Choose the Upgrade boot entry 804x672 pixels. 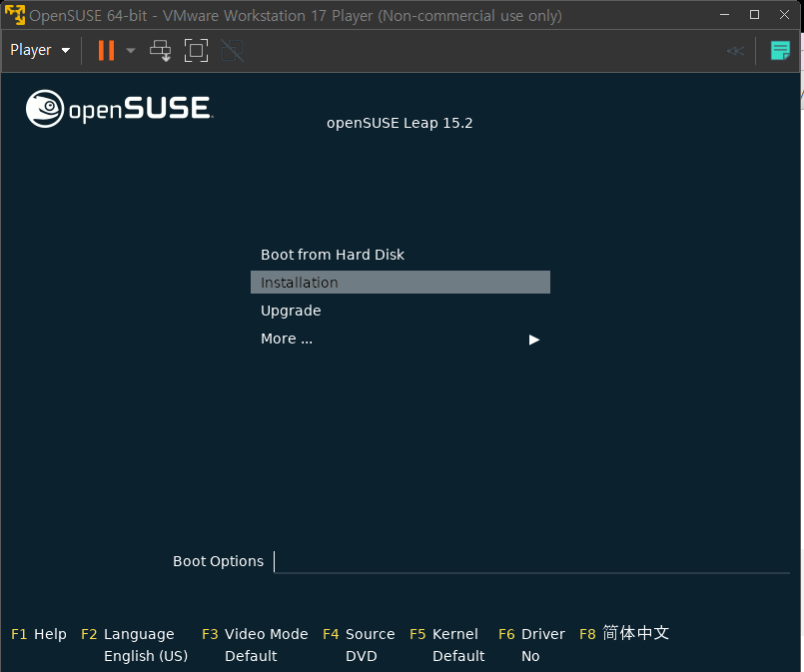coord(291,311)
